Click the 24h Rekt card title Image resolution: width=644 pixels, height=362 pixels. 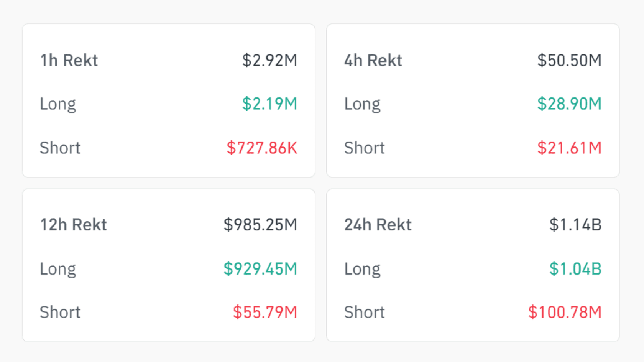click(x=378, y=224)
